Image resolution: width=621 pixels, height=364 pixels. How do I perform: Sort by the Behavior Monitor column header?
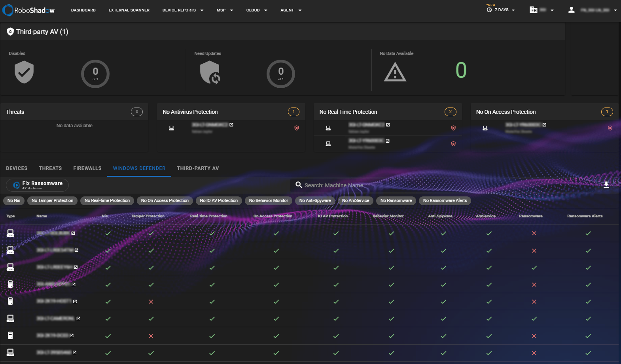(388, 216)
